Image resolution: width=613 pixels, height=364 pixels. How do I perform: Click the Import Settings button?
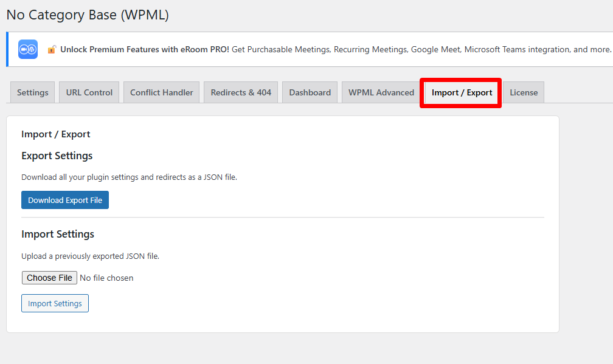pos(55,303)
